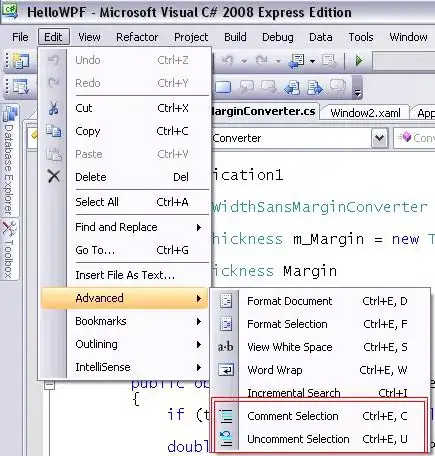This screenshot has height=456, width=435.
Task: Click decrease indent toolbar icon
Action: (292, 88)
